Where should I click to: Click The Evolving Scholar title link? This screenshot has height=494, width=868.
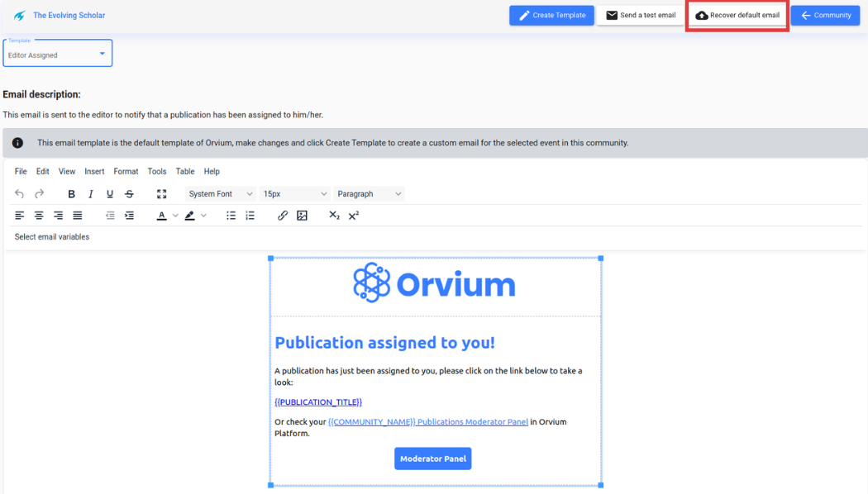tap(69, 16)
